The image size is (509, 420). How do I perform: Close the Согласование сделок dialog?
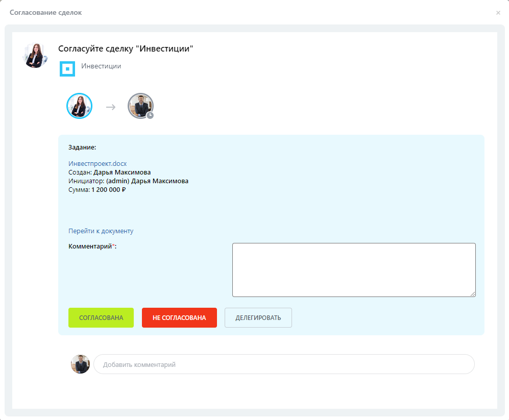498,13
